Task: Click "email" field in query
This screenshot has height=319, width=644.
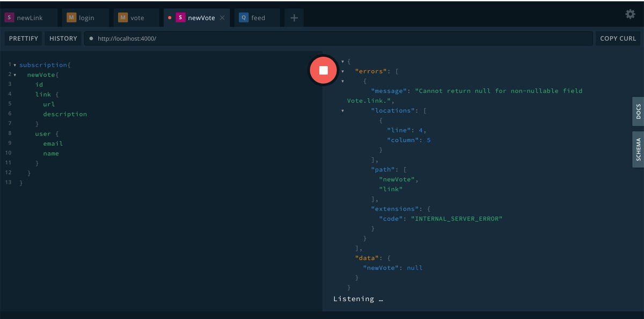Action: (53, 144)
